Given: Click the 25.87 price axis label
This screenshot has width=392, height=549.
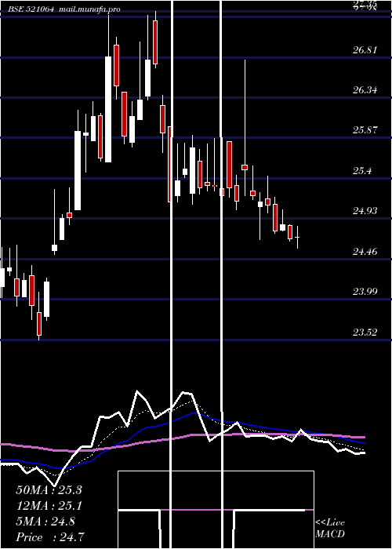Looking at the screenshot, I should [365, 130].
